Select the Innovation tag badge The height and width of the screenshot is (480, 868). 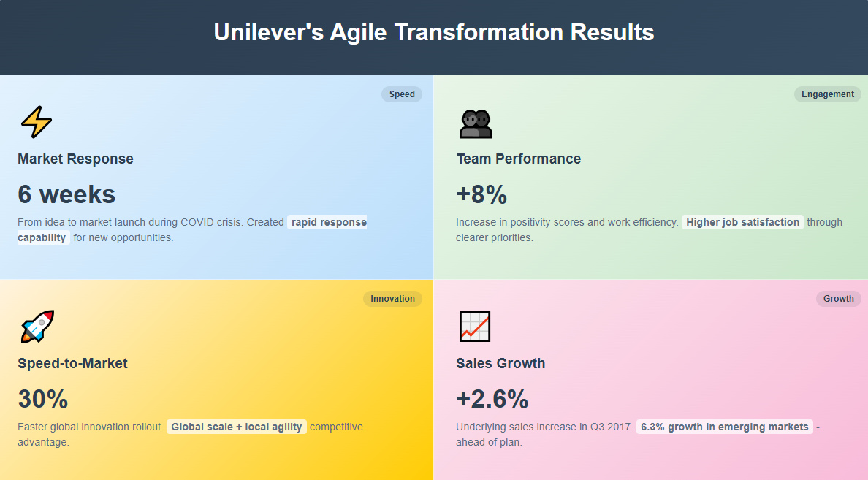pyautogui.click(x=392, y=298)
